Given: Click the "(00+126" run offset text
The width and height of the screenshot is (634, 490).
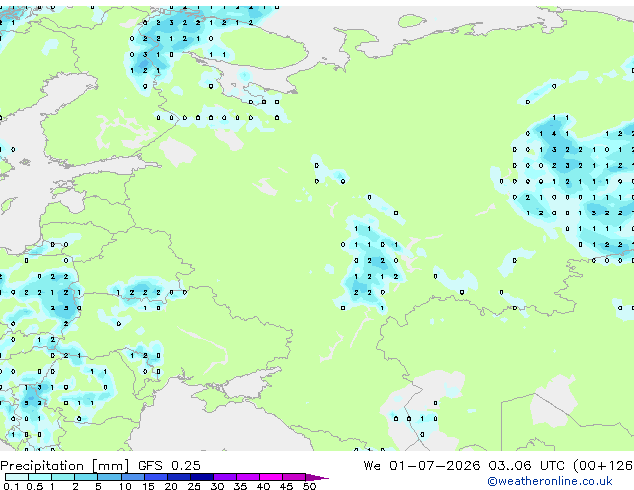Looking at the screenshot, I should [x=603, y=466].
